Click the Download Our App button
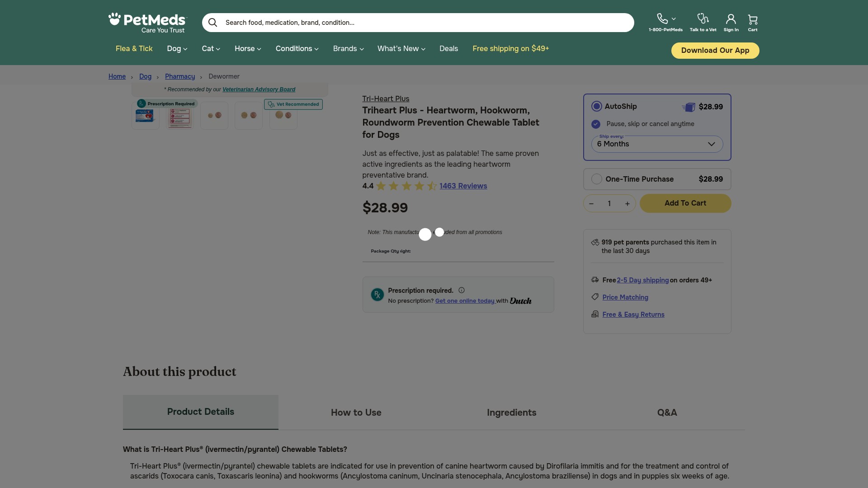The width and height of the screenshot is (868, 488). pos(715,51)
